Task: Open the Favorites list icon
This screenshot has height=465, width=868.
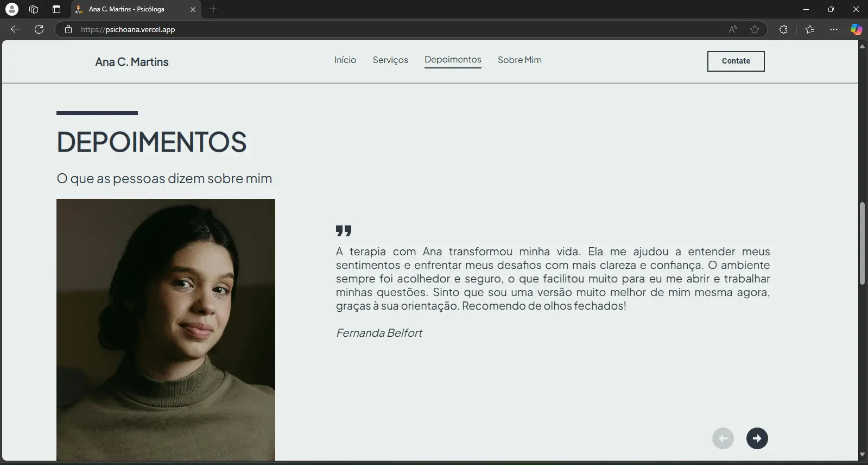Action: [810, 29]
